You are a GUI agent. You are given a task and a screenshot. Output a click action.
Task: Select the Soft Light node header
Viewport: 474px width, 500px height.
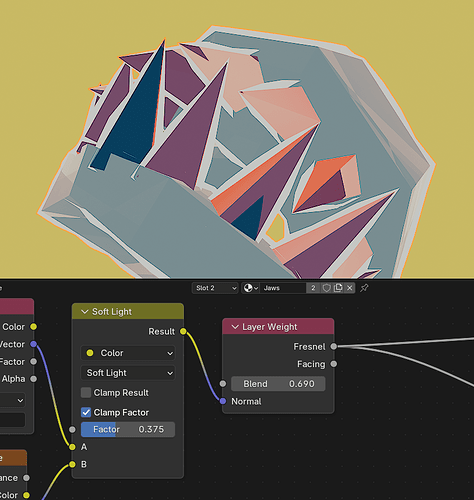pos(128,311)
